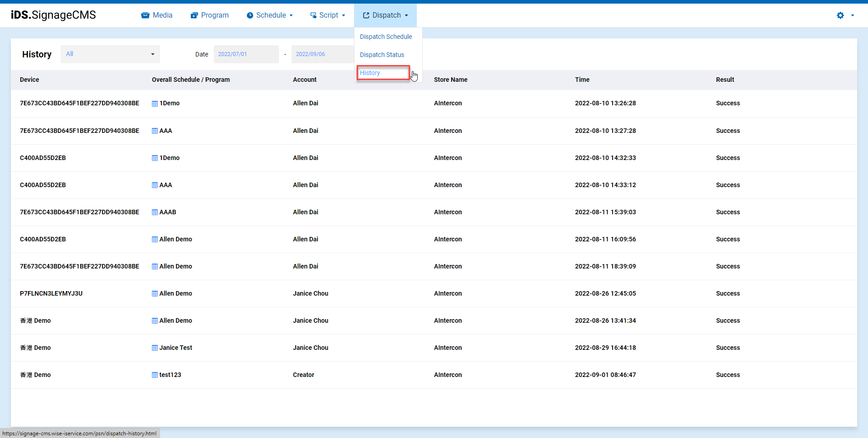
Task: Click grid icon in 2022-08-26 12:45:05 row
Action: coord(155,294)
